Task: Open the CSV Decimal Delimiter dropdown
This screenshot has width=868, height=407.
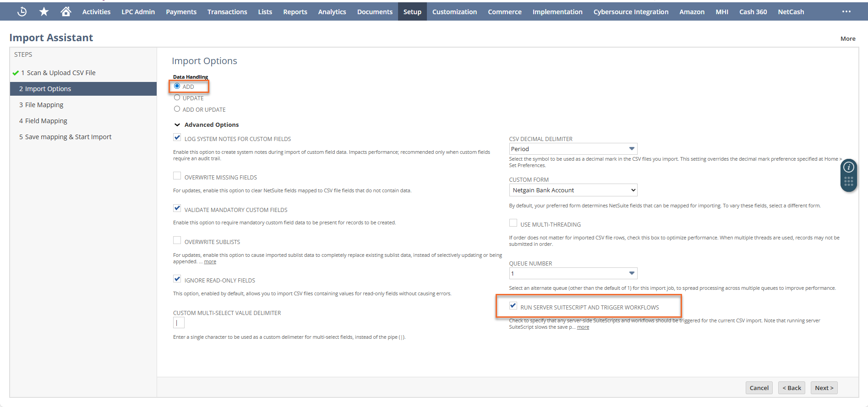Action: [573, 149]
